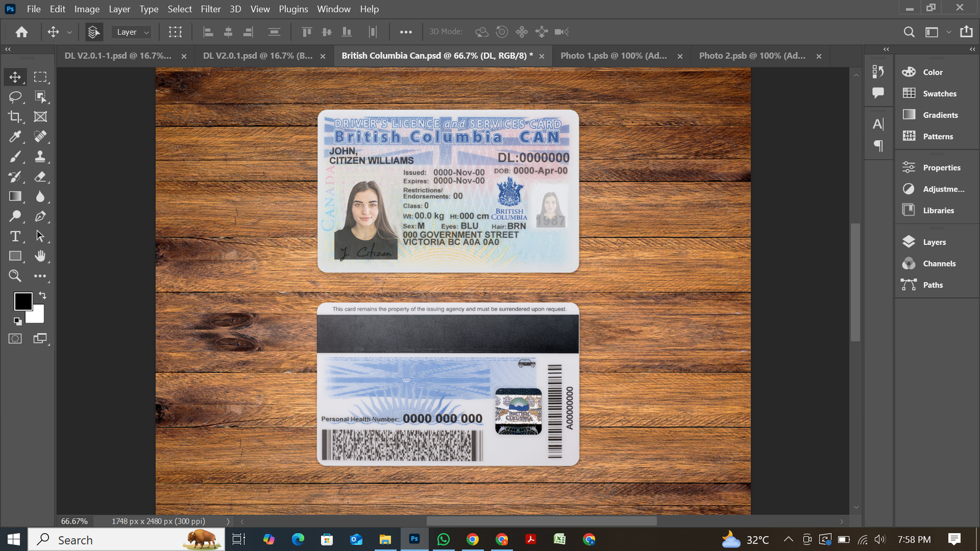Select the Rectangle shape tool
980x551 pixels.
pyautogui.click(x=15, y=256)
